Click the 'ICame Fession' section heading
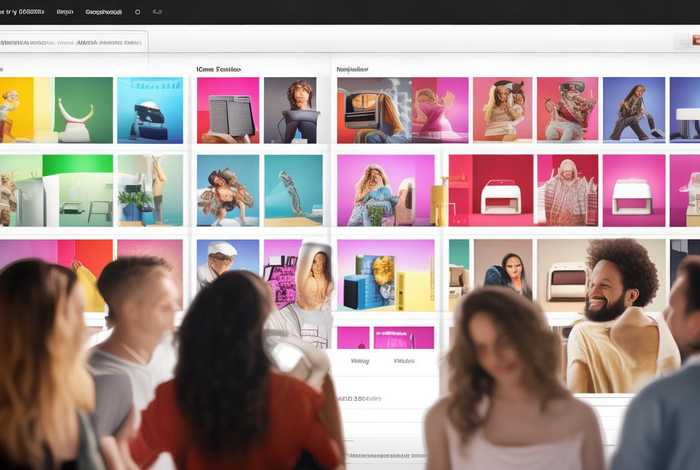This screenshot has height=470, width=700. click(x=219, y=69)
